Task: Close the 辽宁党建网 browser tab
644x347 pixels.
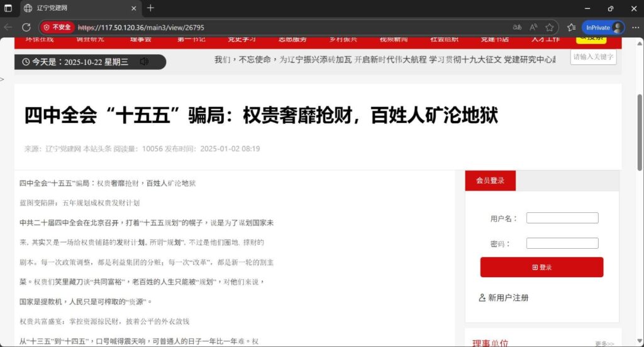Action: pyautogui.click(x=134, y=8)
